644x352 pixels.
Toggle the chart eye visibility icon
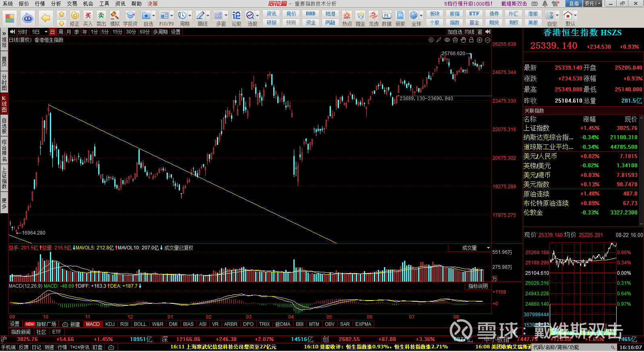(447, 40)
